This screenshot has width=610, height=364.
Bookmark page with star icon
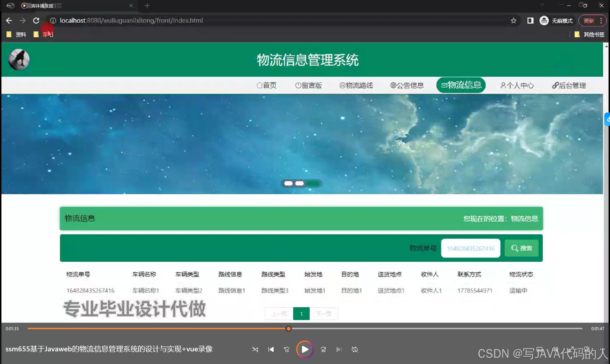coord(513,21)
